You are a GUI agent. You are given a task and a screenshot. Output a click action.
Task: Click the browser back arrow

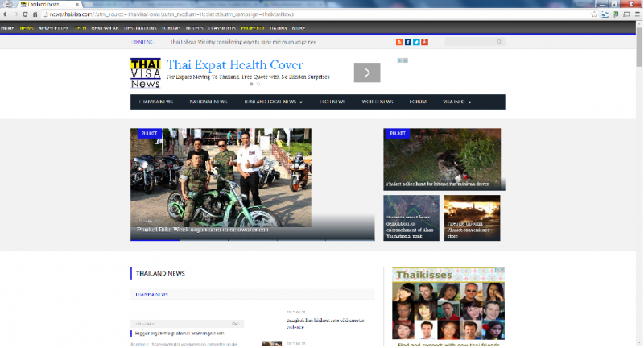[x=6, y=14]
